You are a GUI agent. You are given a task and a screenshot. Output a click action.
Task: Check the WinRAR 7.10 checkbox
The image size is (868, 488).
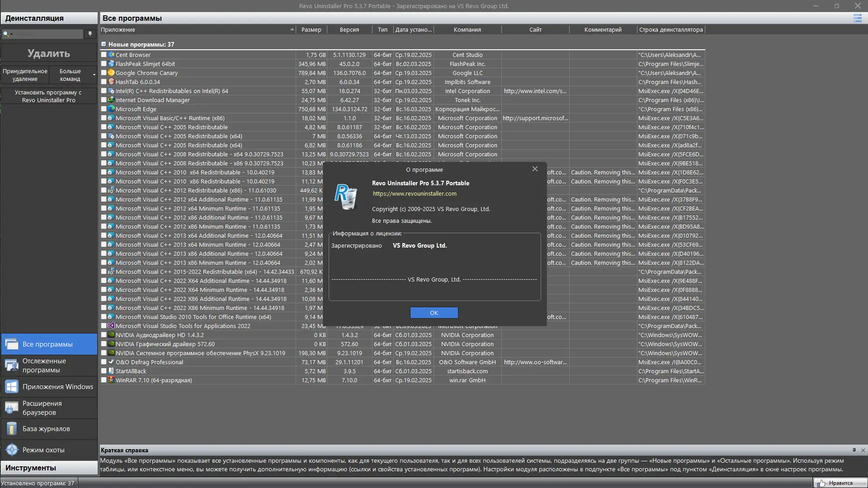pos(104,380)
